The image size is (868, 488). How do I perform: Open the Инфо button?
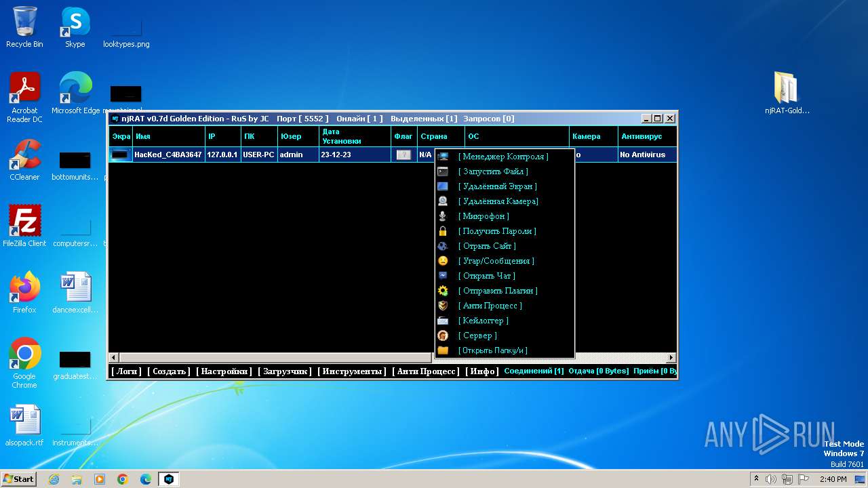pos(482,371)
